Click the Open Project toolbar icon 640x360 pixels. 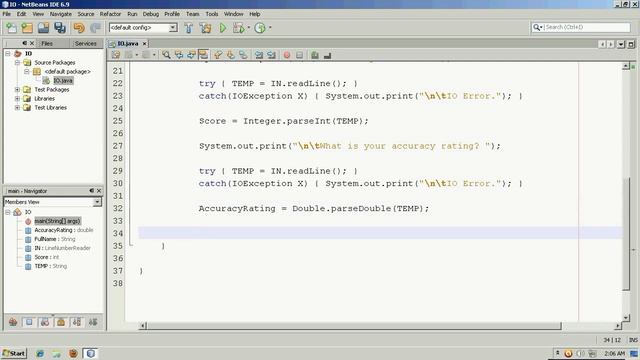tap(43, 28)
